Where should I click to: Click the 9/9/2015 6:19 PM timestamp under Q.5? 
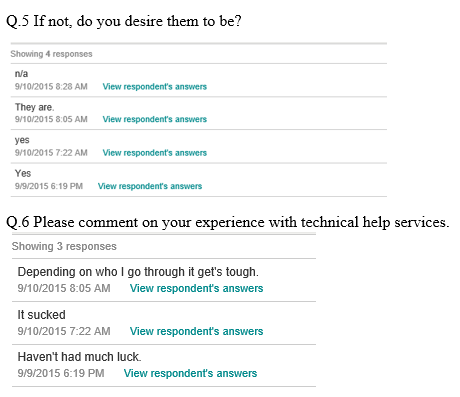(x=49, y=186)
